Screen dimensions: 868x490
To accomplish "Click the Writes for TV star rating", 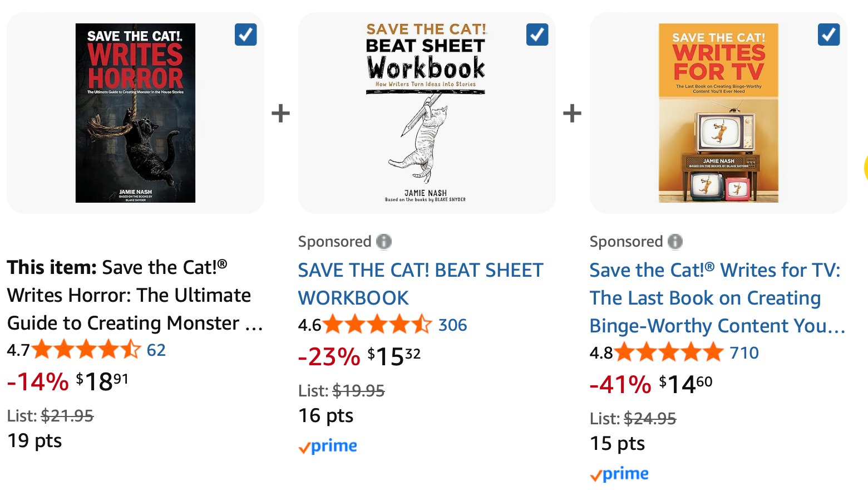I will point(669,353).
